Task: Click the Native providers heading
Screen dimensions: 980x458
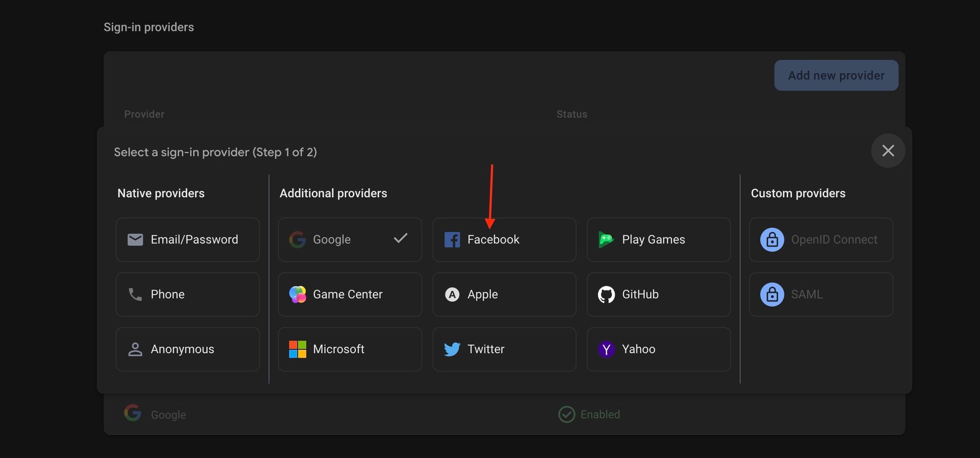Action: coord(161,193)
